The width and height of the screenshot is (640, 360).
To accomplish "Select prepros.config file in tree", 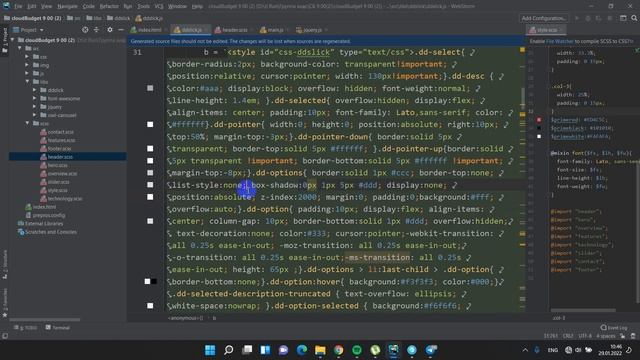I will point(45,215).
